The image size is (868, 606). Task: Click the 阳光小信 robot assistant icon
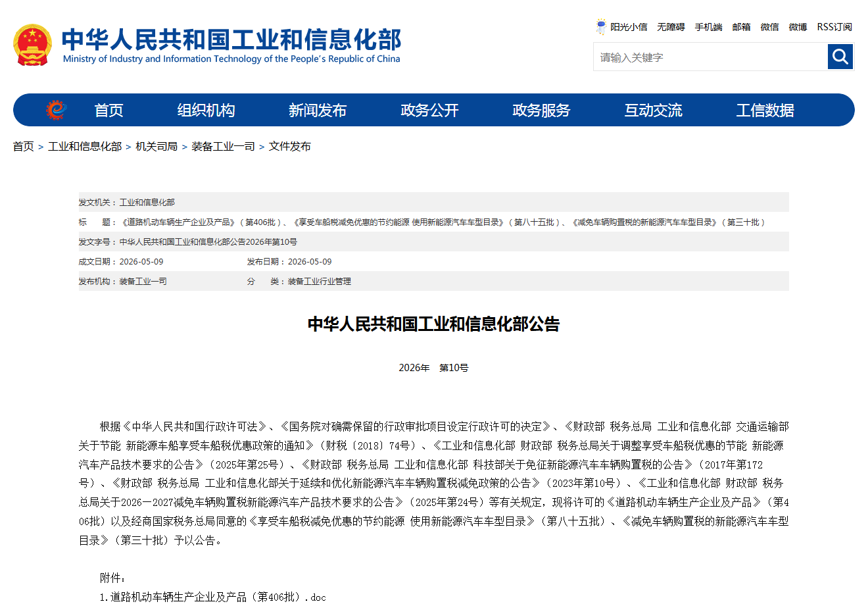click(601, 27)
